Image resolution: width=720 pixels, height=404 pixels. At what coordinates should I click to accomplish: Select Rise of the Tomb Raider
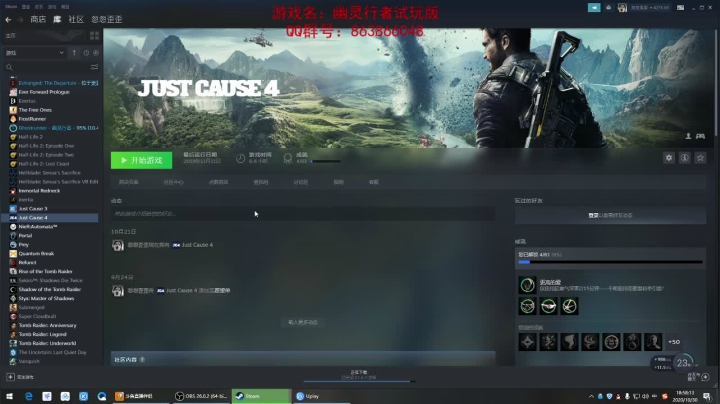pyautogui.click(x=45, y=271)
